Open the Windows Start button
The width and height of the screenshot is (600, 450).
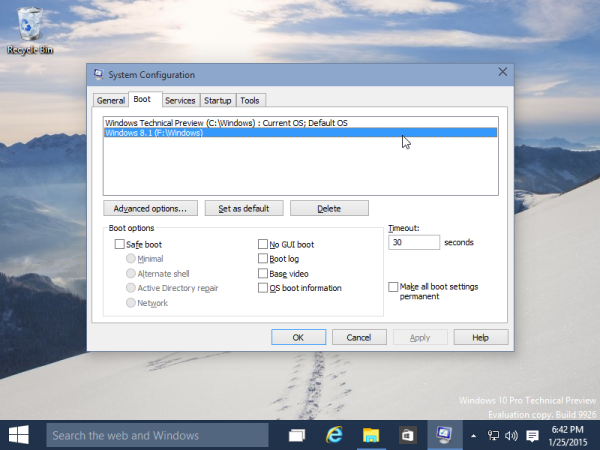[x=18, y=435]
